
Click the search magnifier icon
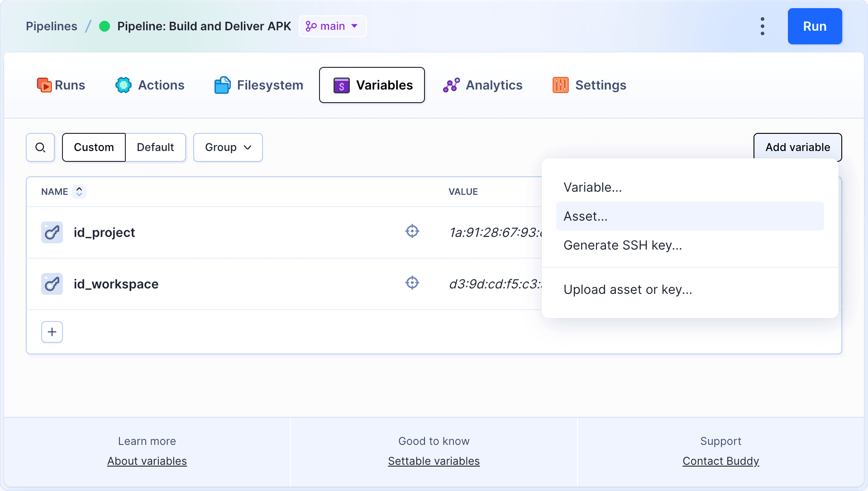[x=40, y=147]
